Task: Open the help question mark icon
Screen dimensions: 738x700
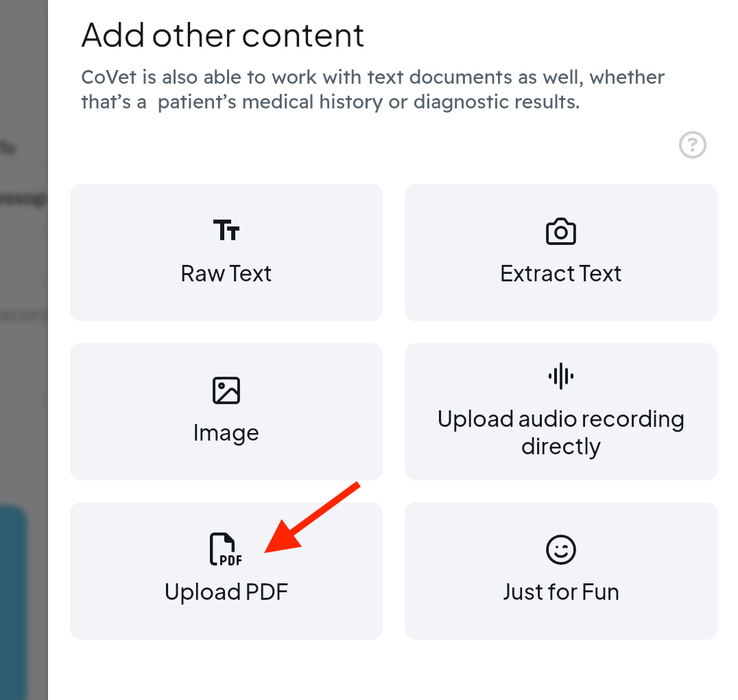Action: (692, 145)
